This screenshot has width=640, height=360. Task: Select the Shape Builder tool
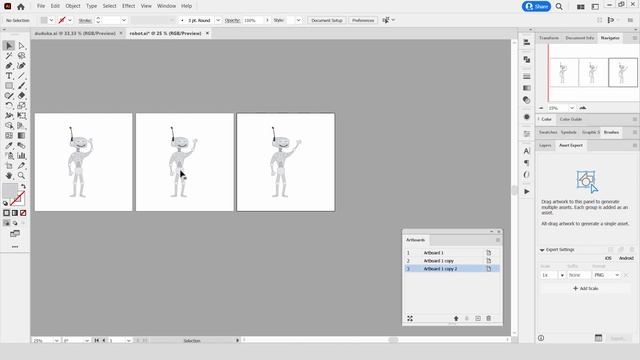click(x=9, y=126)
